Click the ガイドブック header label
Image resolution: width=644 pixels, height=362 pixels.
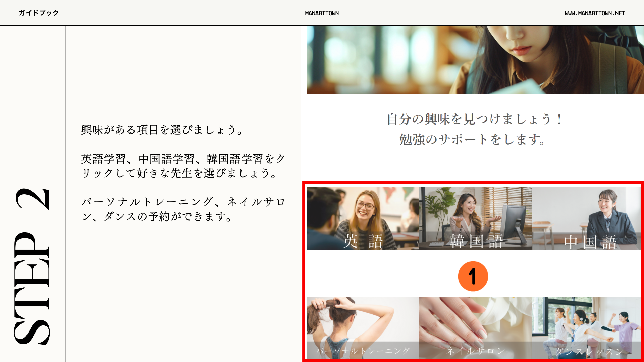(39, 13)
